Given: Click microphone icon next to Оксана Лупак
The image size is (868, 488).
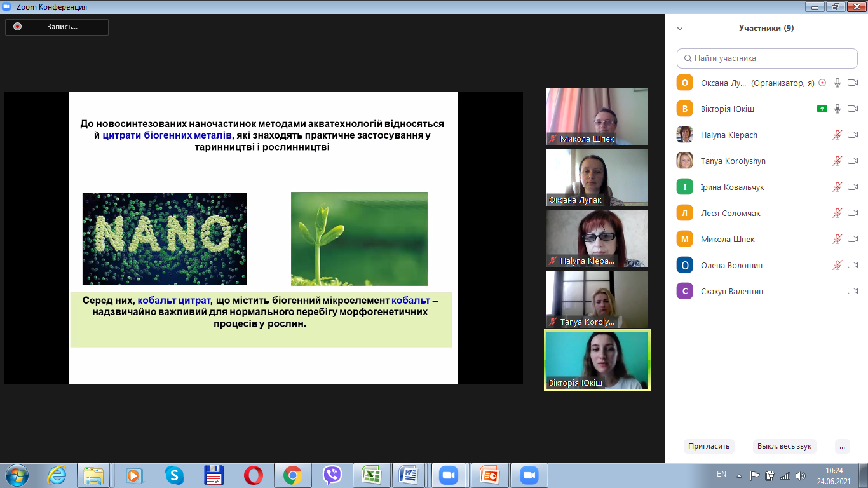Looking at the screenshot, I should coord(837,83).
